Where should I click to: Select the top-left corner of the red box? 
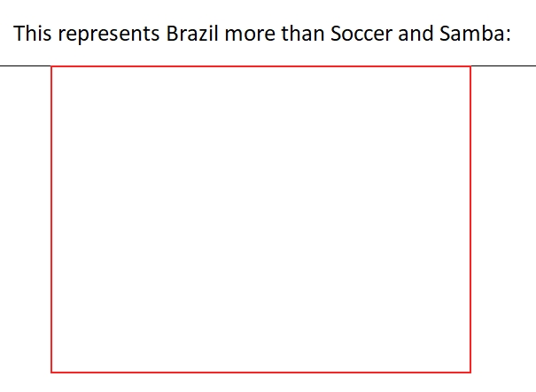pyautogui.click(x=51, y=66)
